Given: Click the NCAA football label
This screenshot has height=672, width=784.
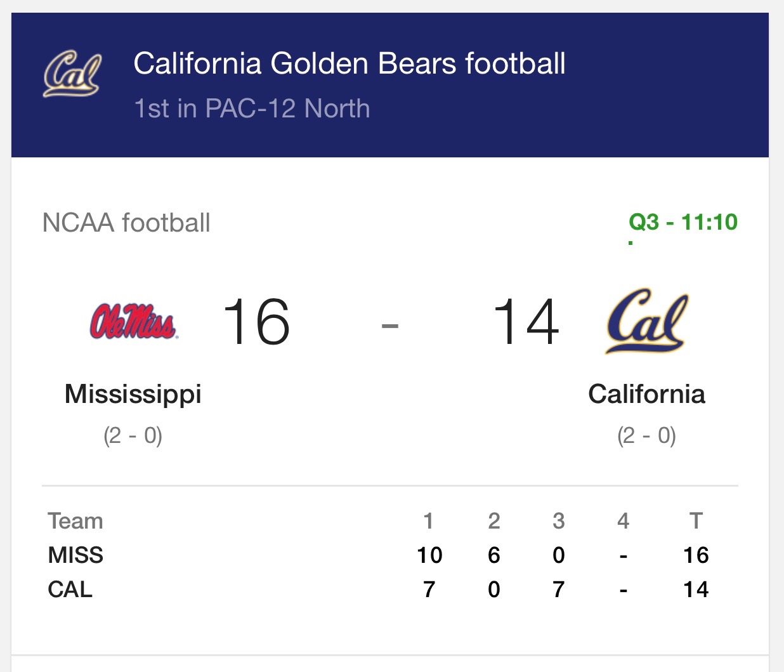Looking at the screenshot, I should coord(126,223).
